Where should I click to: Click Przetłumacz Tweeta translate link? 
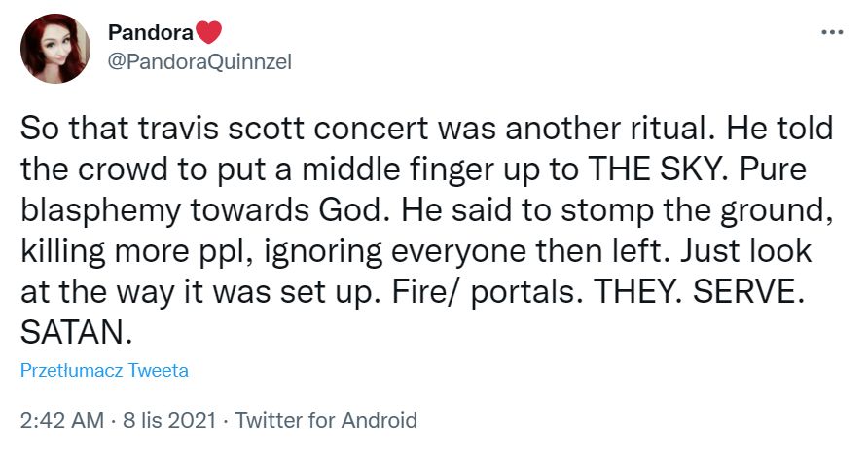[x=105, y=370]
